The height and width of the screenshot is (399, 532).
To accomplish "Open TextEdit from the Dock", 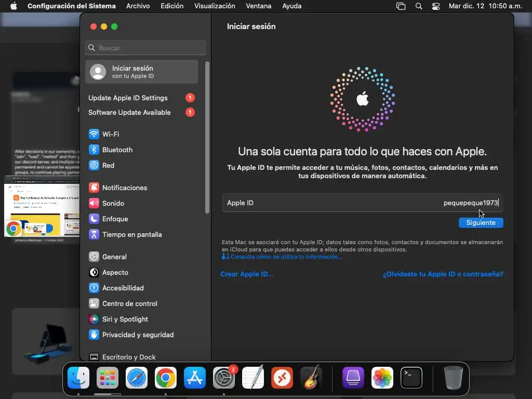I will tap(253, 378).
